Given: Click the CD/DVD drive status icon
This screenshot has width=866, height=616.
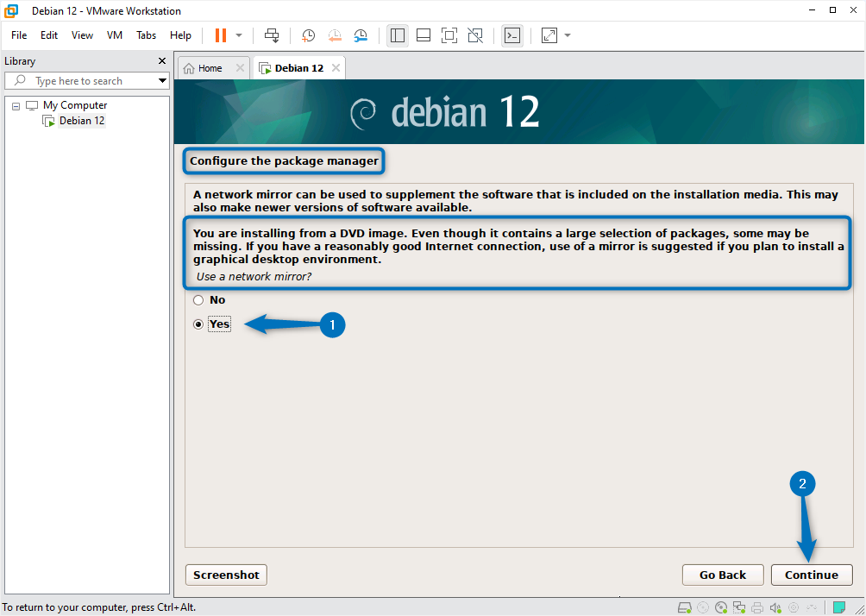Looking at the screenshot, I should (x=721, y=607).
